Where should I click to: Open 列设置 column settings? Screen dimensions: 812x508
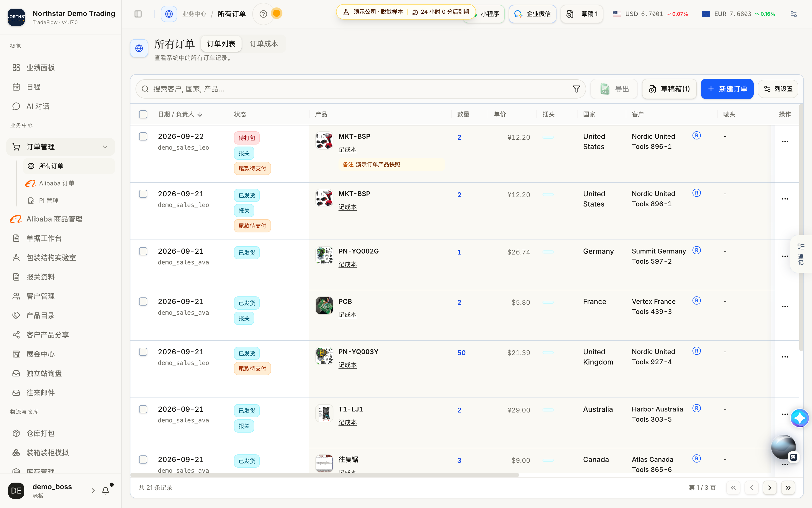778,89
